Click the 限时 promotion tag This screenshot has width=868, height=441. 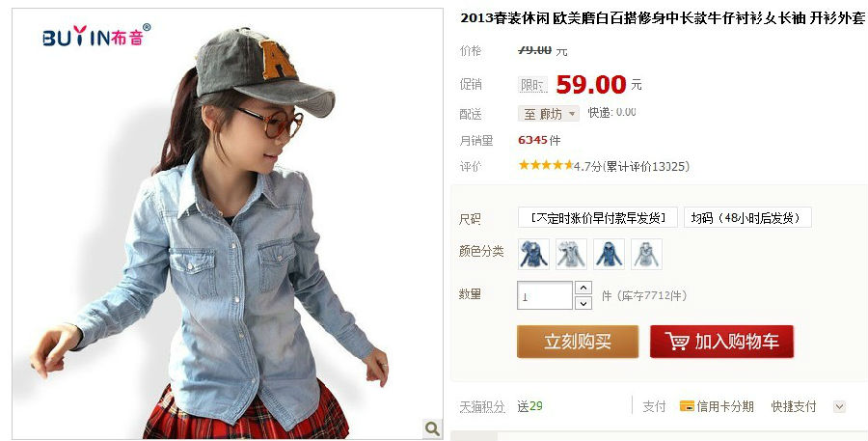click(532, 85)
